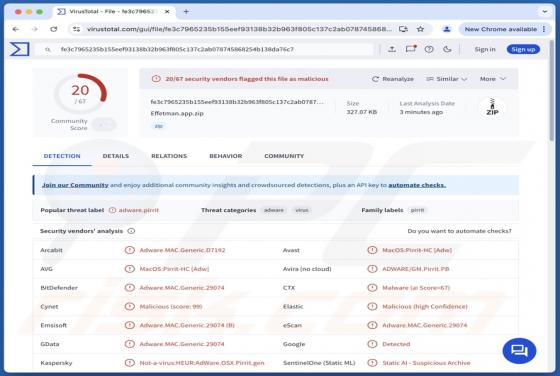Select the Avira ADWARE/GM.Pirrit.PB result
The width and height of the screenshot is (560, 376).
[x=416, y=269]
